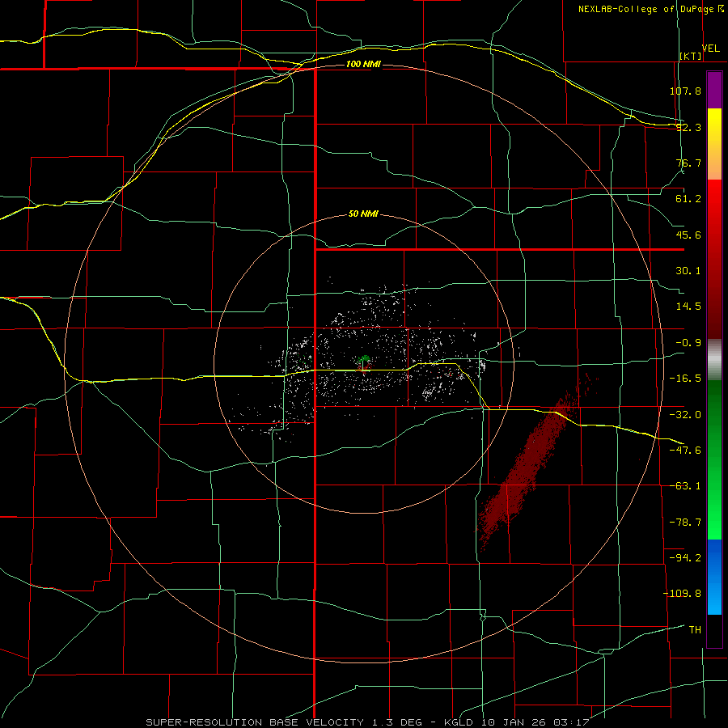Select the -32.0 scale value
Image resolution: width=728 pixels, height=728 pixels.
coord(685,415)
